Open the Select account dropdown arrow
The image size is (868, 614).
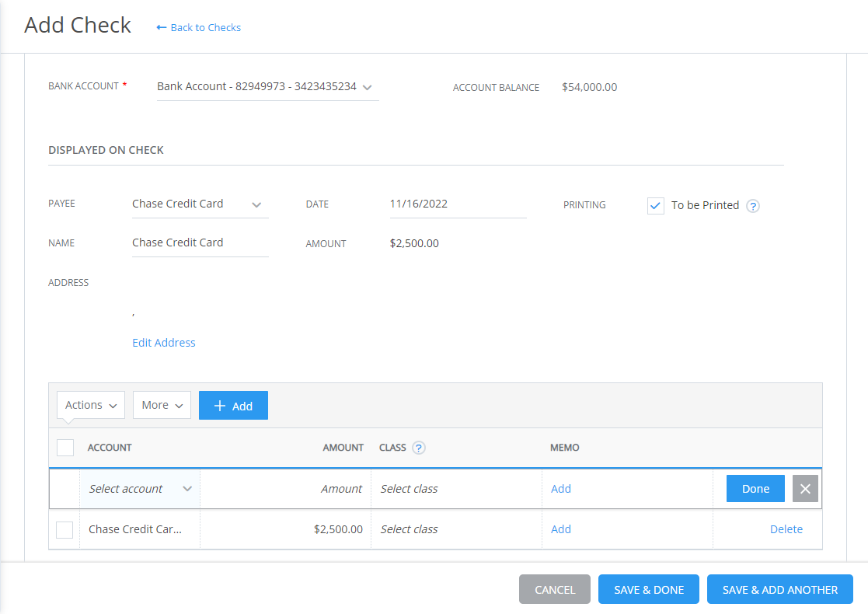(x=186, y=488)
